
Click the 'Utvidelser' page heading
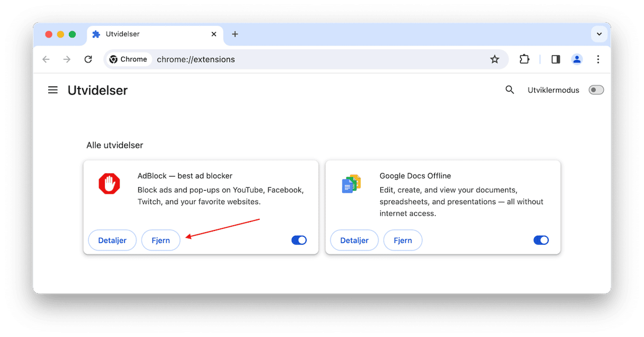(x=97, y=91)
